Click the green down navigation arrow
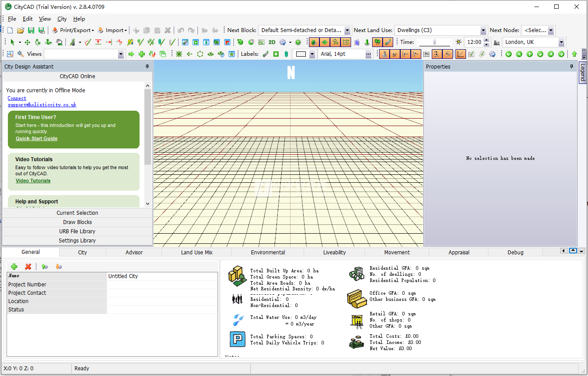This screenshot has width=588, height=376. [x=540, y=54]
